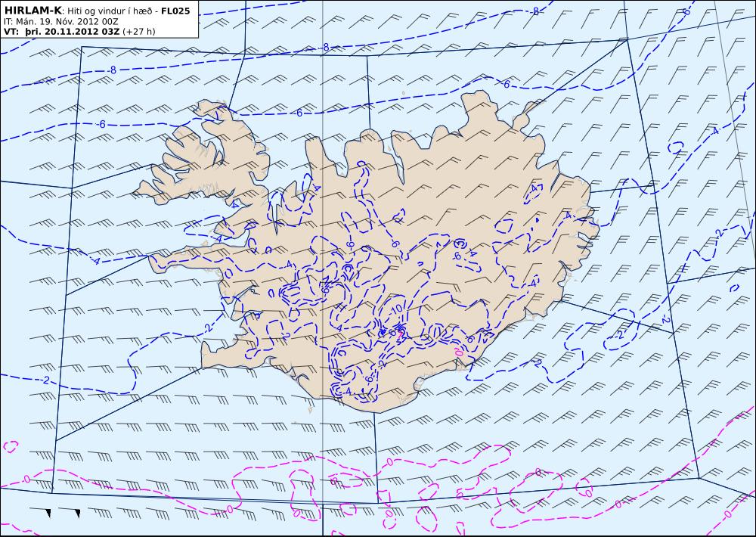
Task: Select the FL025 flight level label
Action: pyautogui.click(x=175, y=11)
